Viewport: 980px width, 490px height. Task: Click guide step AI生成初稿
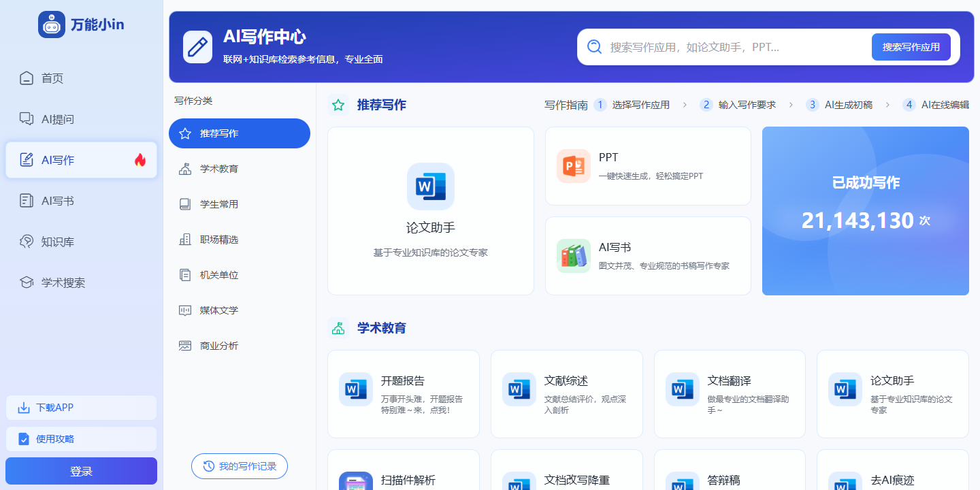[839, 105]
